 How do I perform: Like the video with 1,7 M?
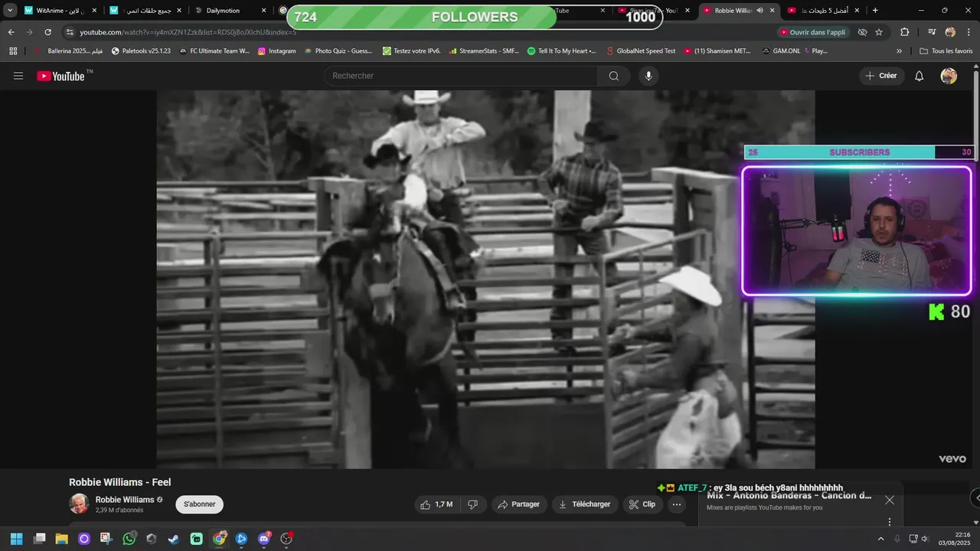tap(436, 504)
